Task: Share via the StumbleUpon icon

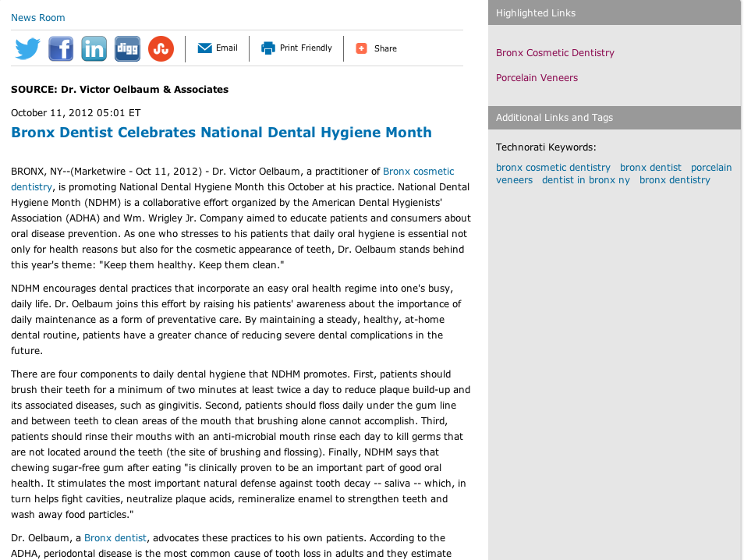Action: [161, 48]
